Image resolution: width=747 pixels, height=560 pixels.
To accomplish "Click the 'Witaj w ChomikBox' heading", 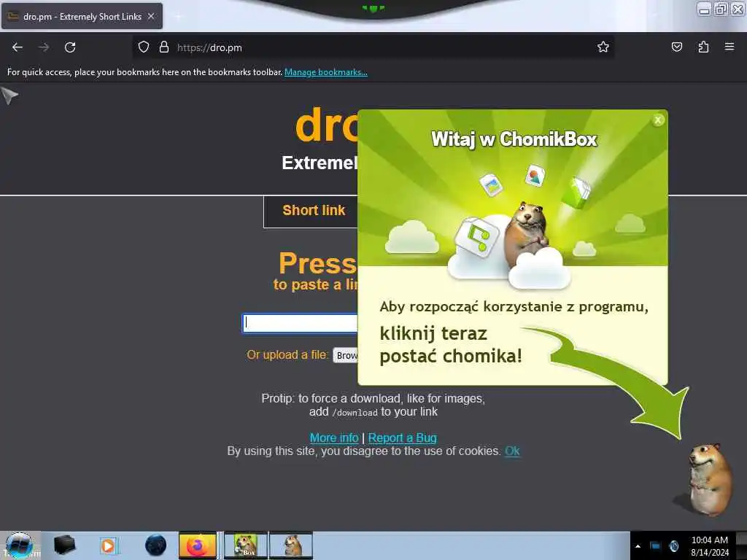I will coord(514,139).
